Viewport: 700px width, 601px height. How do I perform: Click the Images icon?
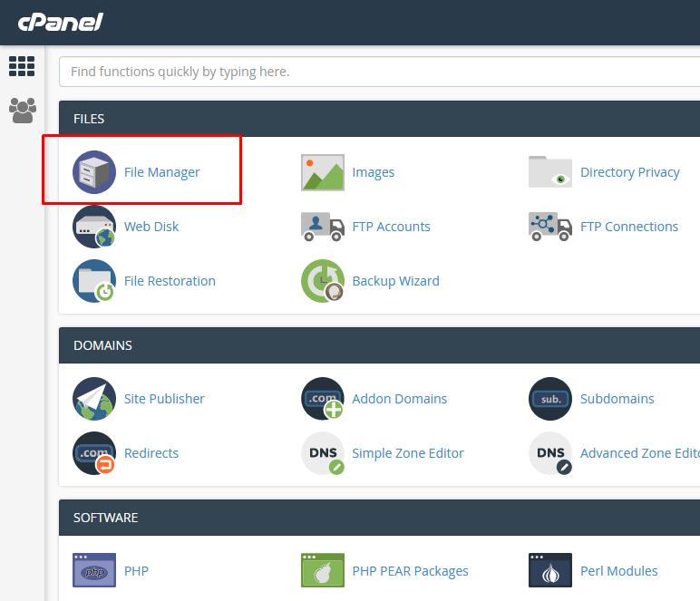point(323,172)
